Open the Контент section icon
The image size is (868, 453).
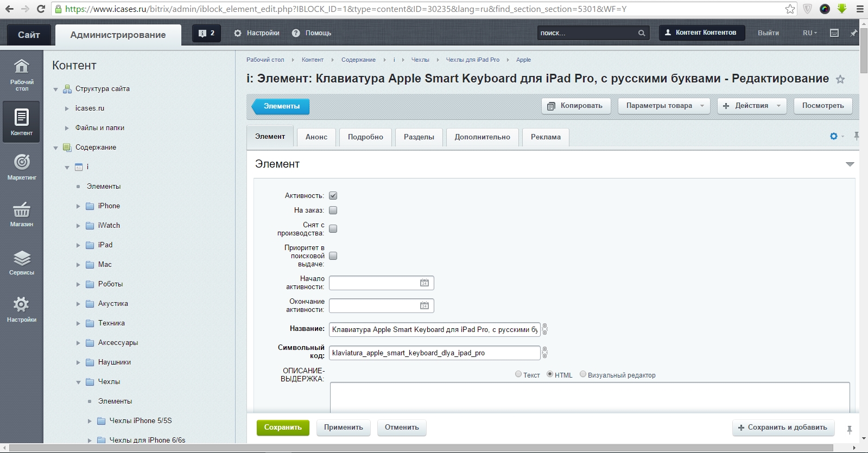[x=21, y=122]
